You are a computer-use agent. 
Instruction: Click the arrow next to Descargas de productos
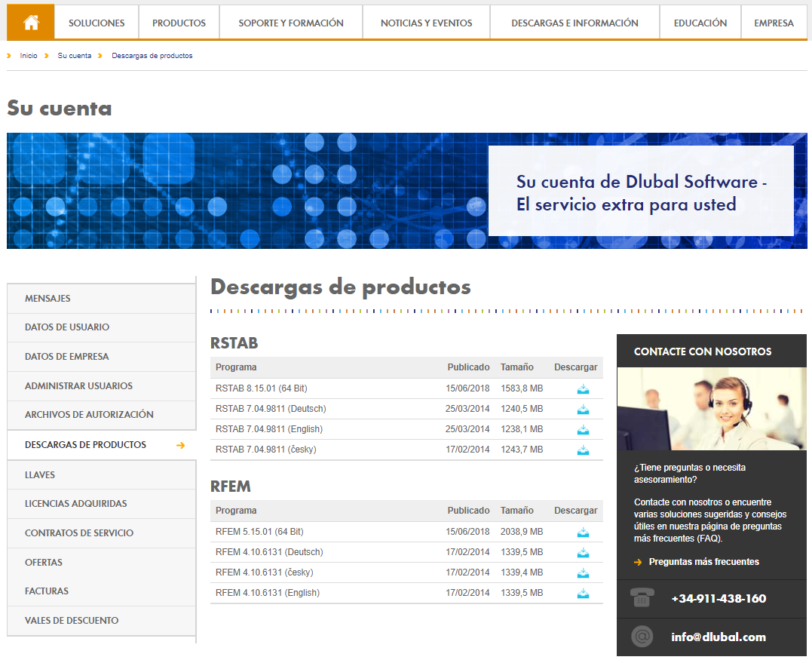pos(180,445)
